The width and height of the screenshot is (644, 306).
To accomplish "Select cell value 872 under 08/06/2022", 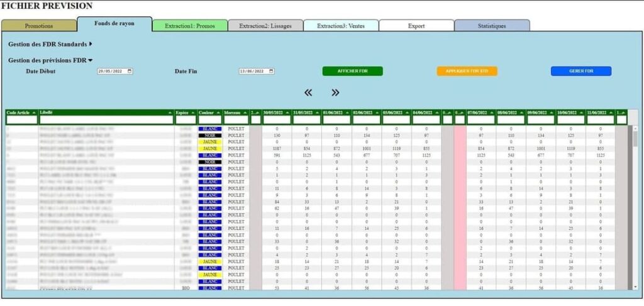I will [x=511, y=148].
